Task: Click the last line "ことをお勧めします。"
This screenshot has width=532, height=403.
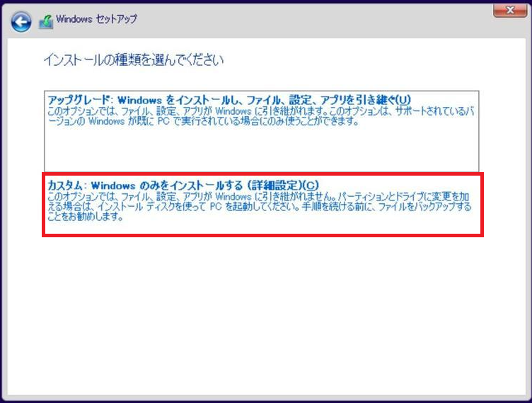Action: click(85, 217)
